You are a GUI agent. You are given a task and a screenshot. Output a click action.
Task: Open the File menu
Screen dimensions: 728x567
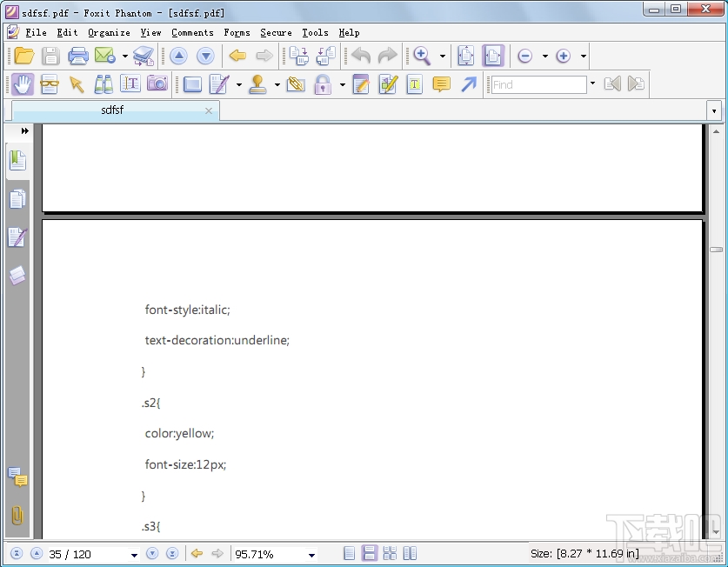pyautogui.click(x=37, y=32)
